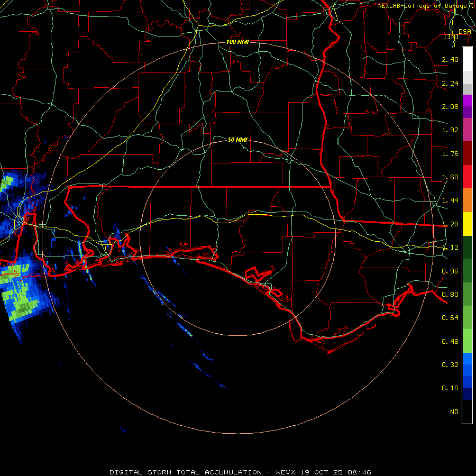
Task: Click the dark red legend swatch near 1.76
Action: click(467, 153)
